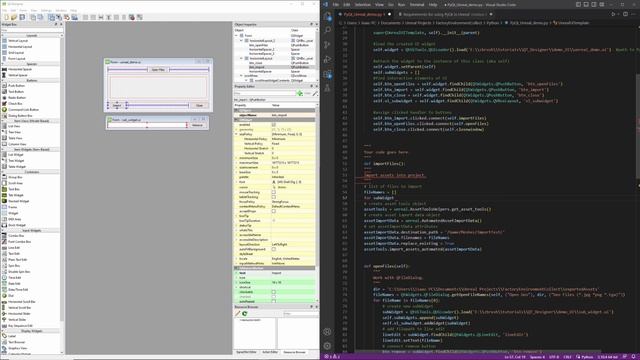
Task: Click the Filter field in the Widget Box
Action: [x=31, y=30]
